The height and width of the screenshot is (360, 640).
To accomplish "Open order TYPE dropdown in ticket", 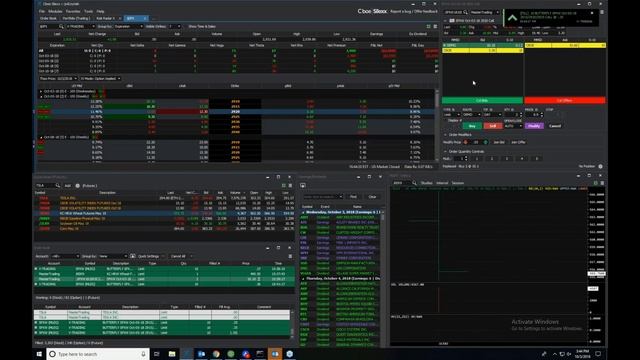I will [x=451, y=115].
